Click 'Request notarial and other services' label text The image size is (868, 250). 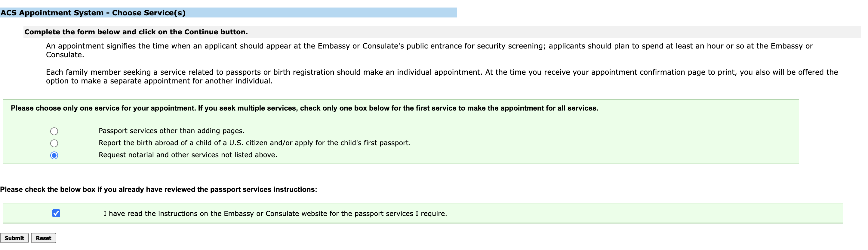pos(188,155)
